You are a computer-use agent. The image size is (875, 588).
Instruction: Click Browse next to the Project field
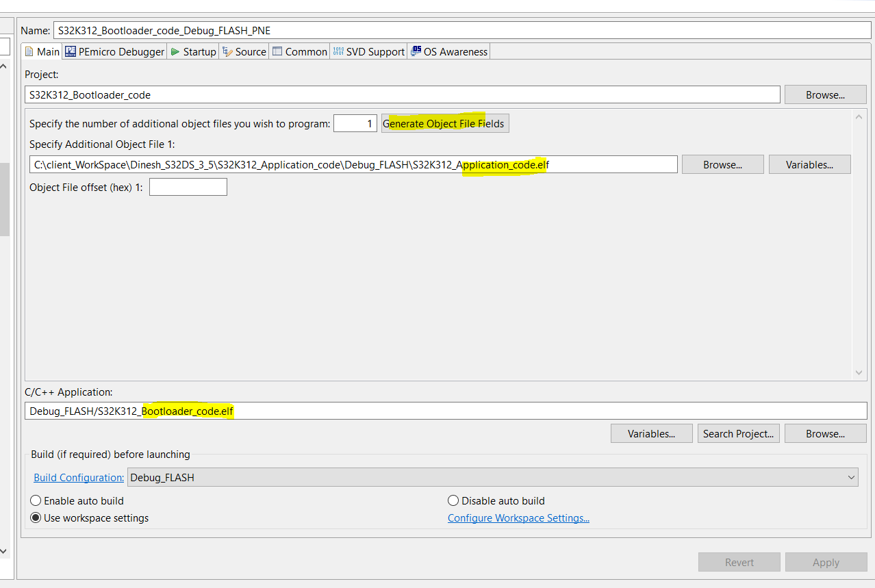[x=825, y=94]
